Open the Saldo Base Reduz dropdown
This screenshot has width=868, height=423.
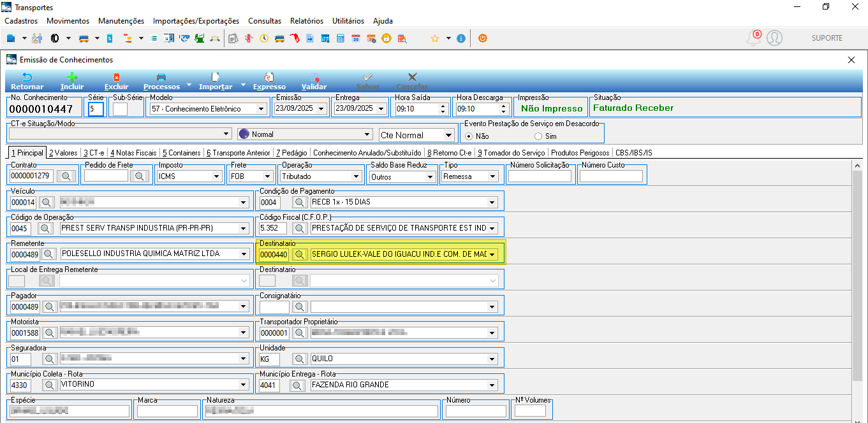coord(429,176)
